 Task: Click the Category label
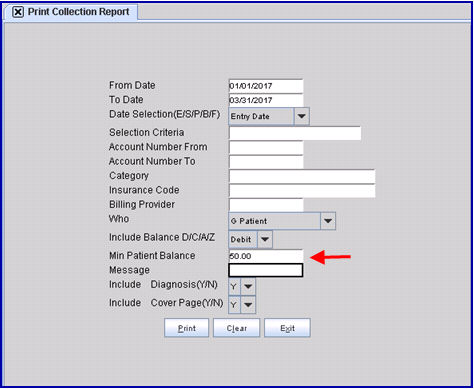tap(129, 176)
